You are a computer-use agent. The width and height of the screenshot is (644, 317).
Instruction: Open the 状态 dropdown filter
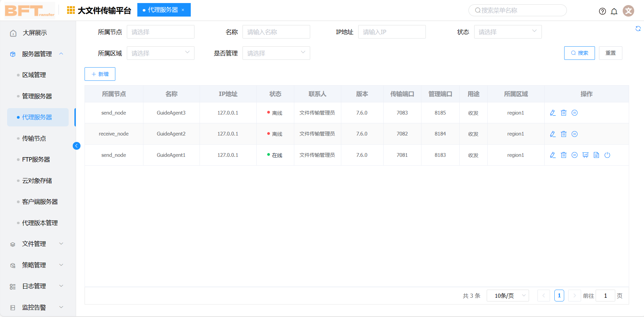pyautogui.click(x=507, y=32)
